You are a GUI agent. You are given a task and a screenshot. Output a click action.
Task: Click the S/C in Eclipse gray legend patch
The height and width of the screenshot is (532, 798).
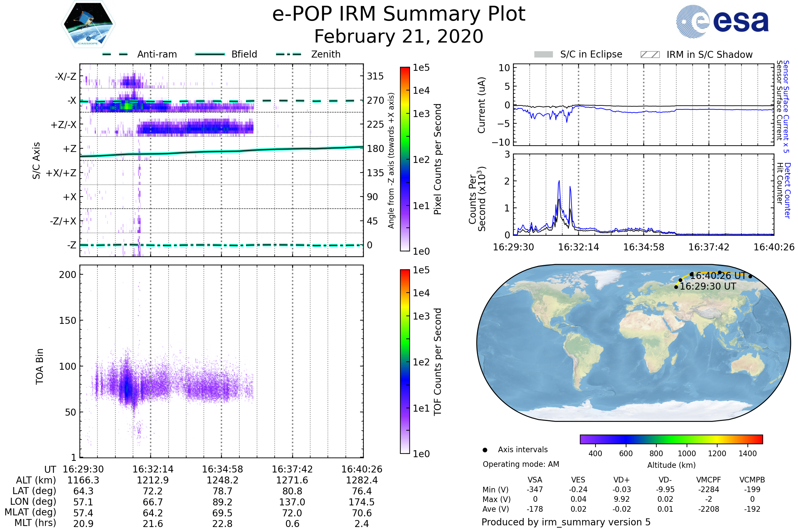pyautogui.click(x=544, y=55)
